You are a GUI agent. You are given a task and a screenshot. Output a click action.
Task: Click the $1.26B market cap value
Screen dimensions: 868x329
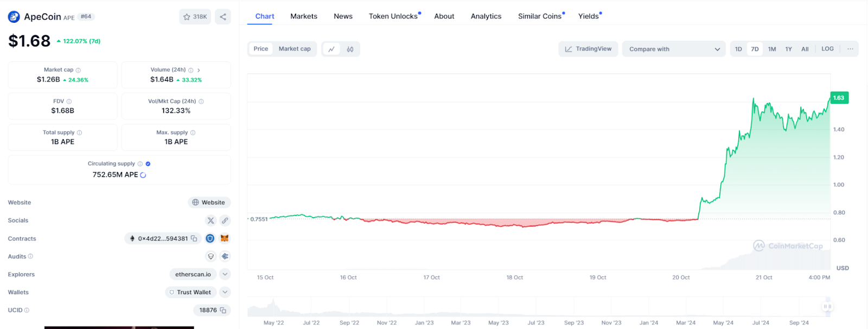tap(48, 80)
